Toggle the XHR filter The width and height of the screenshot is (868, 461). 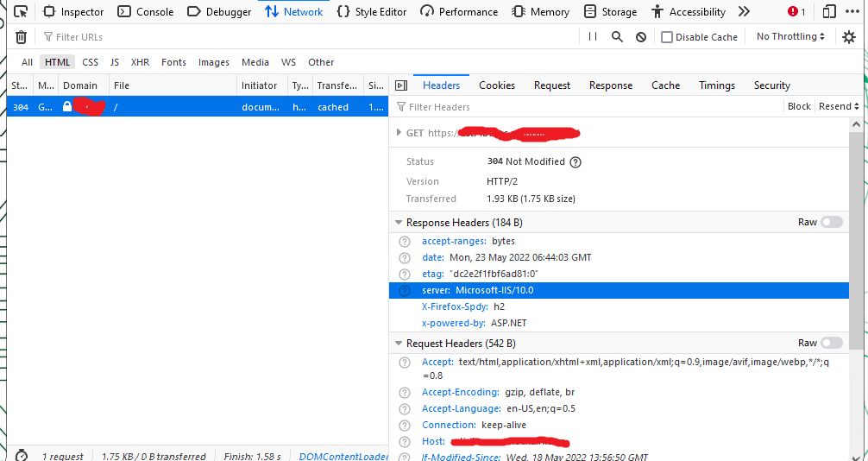point(140,62)
